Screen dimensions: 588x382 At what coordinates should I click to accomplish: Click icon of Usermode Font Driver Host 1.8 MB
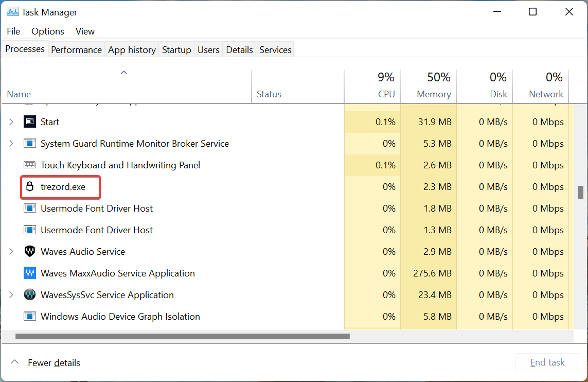click(x=30, y=209)
